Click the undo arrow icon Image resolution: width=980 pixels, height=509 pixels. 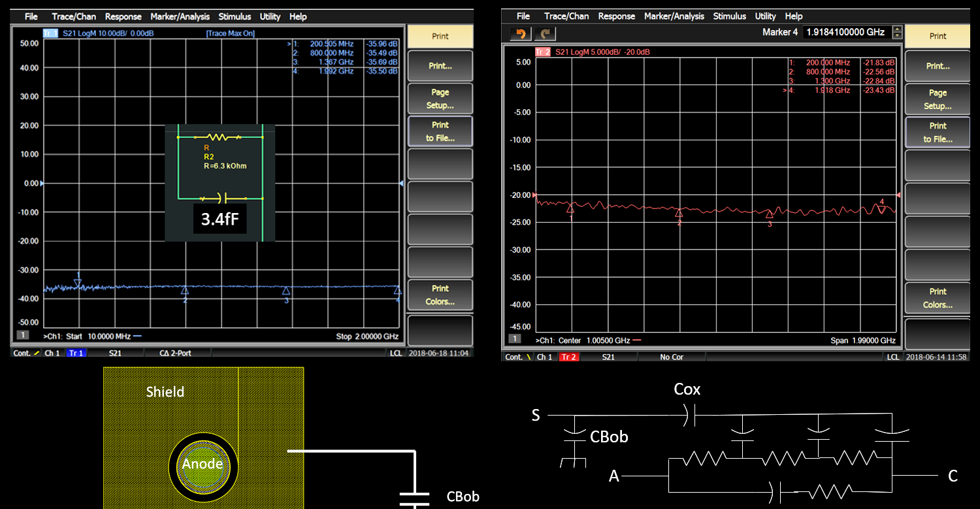coord(521,33)
